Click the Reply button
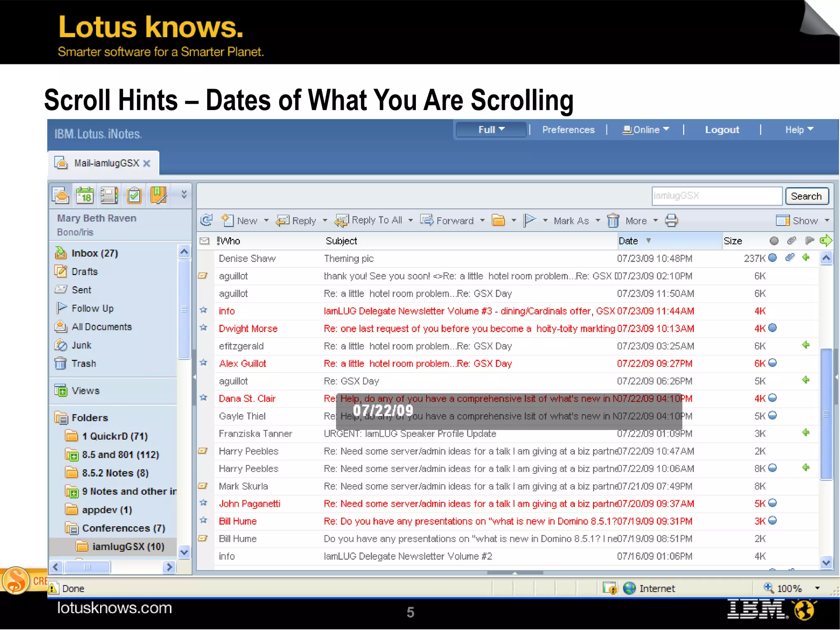 click(296, 220)
